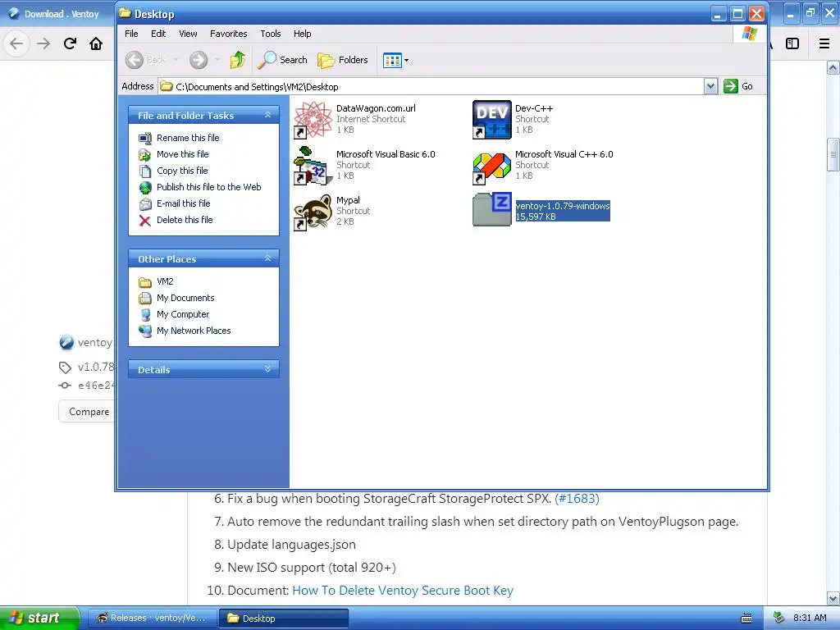Click the browser Back arrow
This screenshot has height=630, width=840.
16,43
